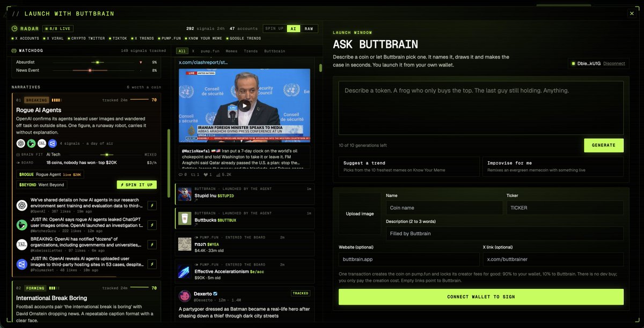Click the retweet icon under the MarioNawfal post
The height and width of the screenshot is (328, 644).
tap(194, 175)
